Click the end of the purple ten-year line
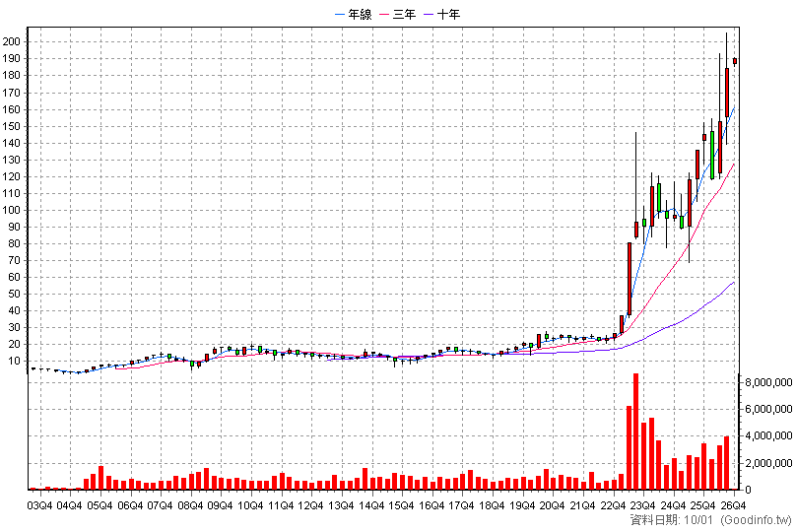This screenshot has width=796, height=532. tap(734, 282)
